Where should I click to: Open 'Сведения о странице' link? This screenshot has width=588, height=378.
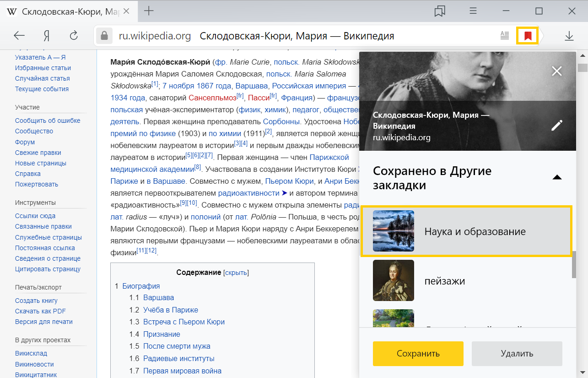pos(48,258)
